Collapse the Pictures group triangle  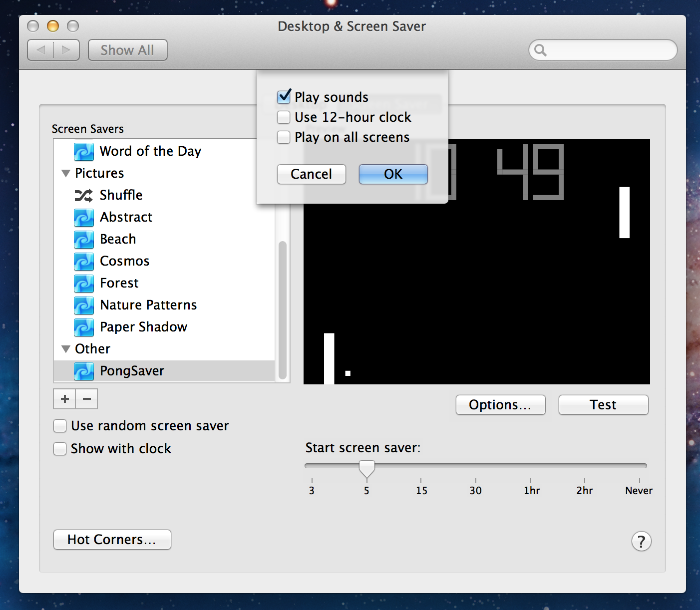(x=65, y=173)
